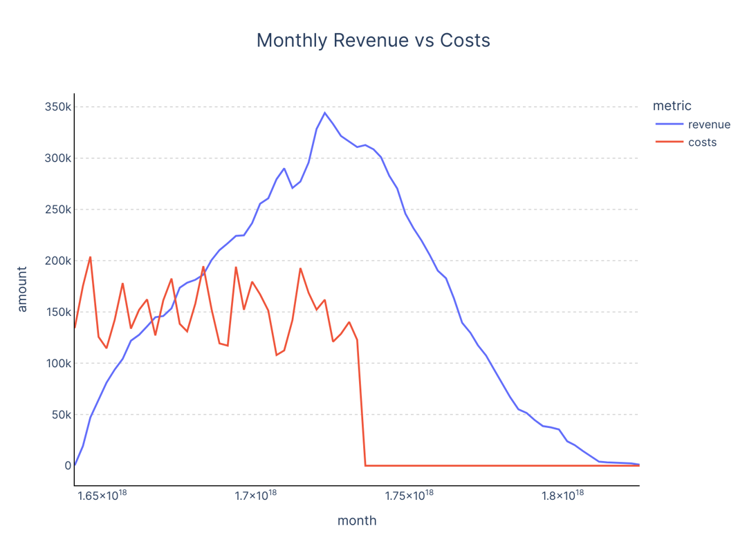Click the 1.75×10^18 x-axis tick label
This screenshot has height=560, width=747.
[409, 496]
